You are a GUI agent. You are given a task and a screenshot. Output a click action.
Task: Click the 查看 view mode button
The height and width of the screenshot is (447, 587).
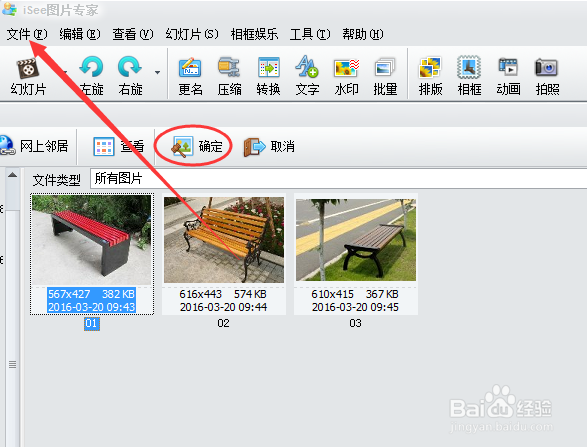point(118,146)
